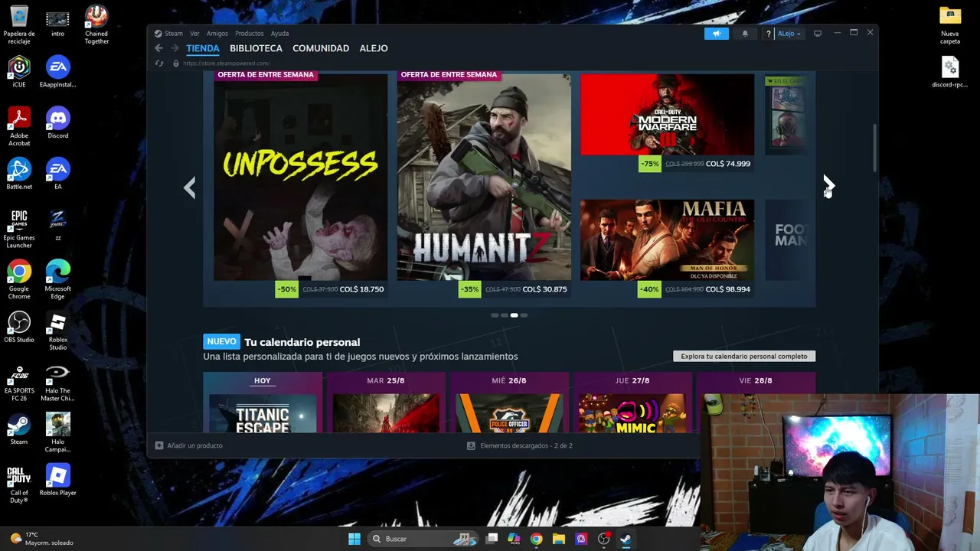Open Task View from the taskbar
980x551 pixels.
(492, 539)
